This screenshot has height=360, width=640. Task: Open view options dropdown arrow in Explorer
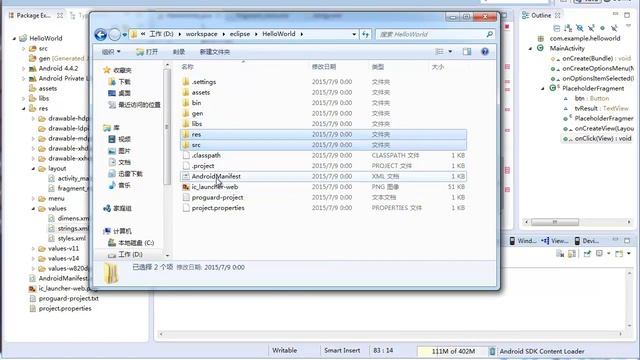pyautogui.click(x=450, y=51)
